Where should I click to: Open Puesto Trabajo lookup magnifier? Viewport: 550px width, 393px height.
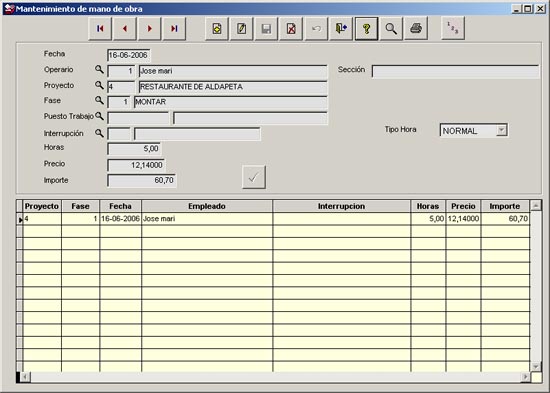tap(99, 116)
